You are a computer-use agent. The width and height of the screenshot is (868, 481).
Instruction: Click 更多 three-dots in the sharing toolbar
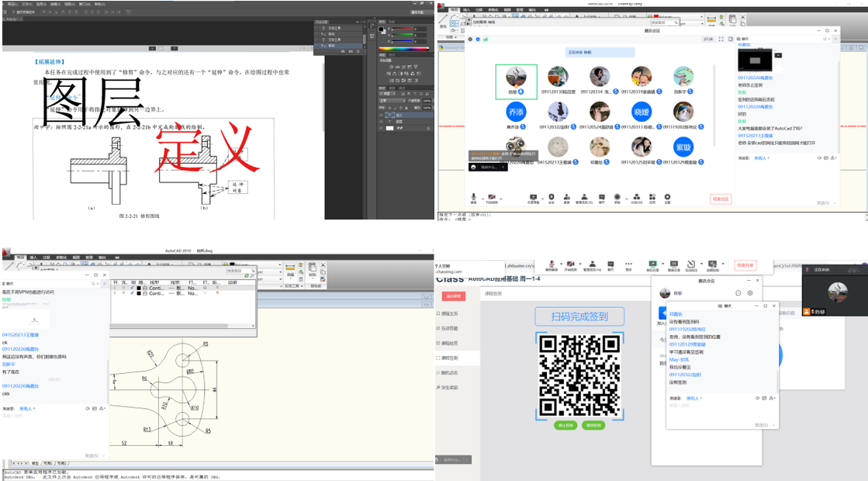coord(628,265)
